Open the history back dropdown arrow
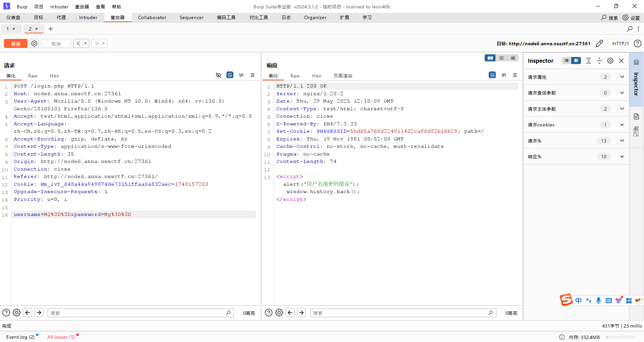644x342 pixels. [86, 44]
